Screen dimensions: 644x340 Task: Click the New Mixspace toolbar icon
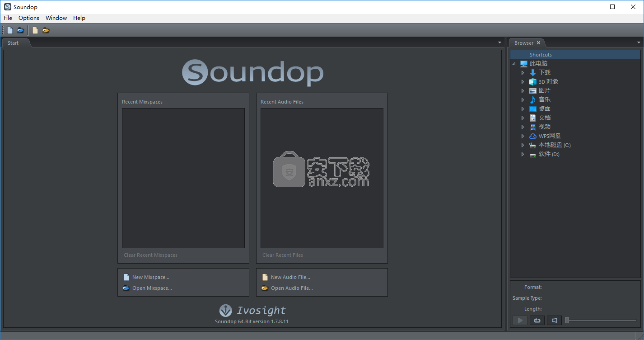[x=10, y=30]
